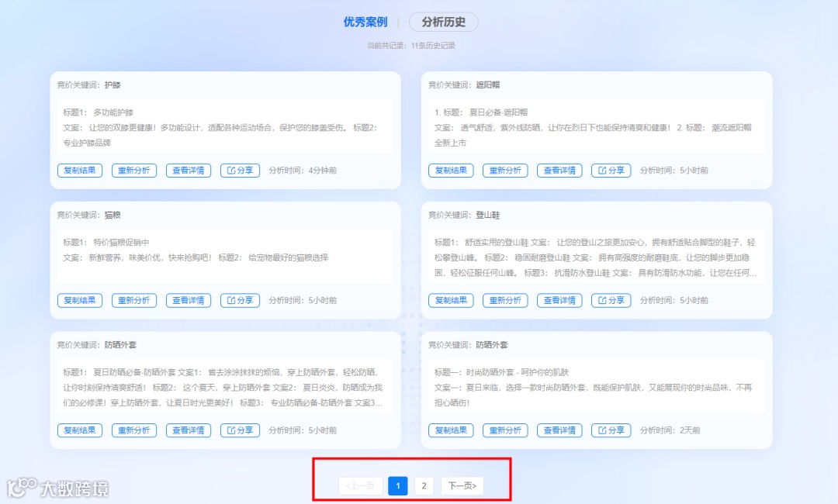Click 复制结果 on the 护膝 card
Viewport: 838px width, 504px height.
80,170
